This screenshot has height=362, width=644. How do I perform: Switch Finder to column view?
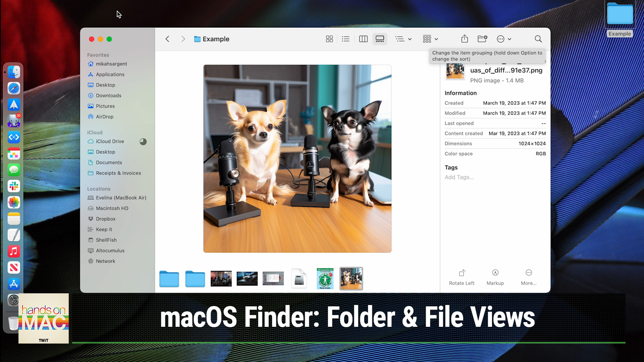pos(363,39)
